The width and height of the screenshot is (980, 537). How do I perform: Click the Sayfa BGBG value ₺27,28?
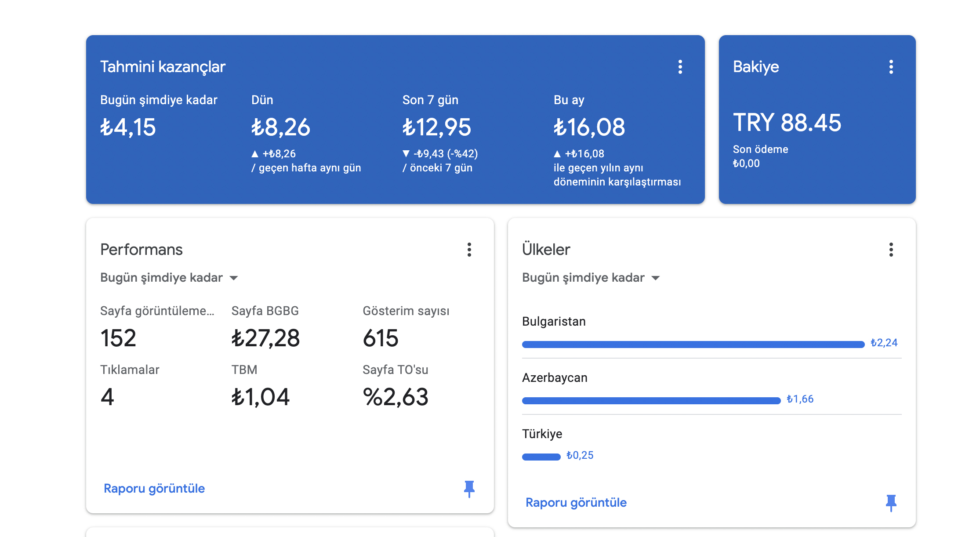point(265,338)
